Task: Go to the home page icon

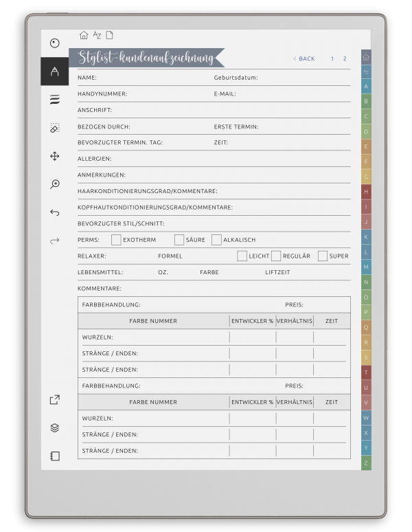Action: point(84,35)
